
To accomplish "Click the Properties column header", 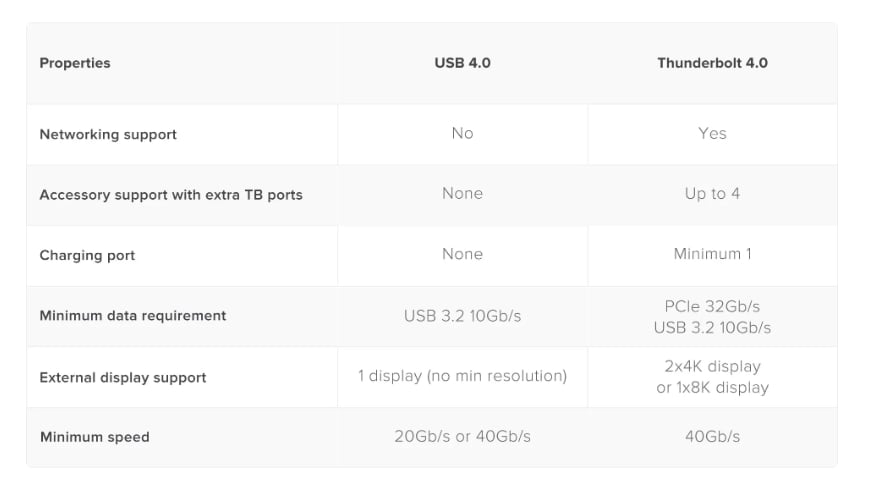I will tap(75, 63).
